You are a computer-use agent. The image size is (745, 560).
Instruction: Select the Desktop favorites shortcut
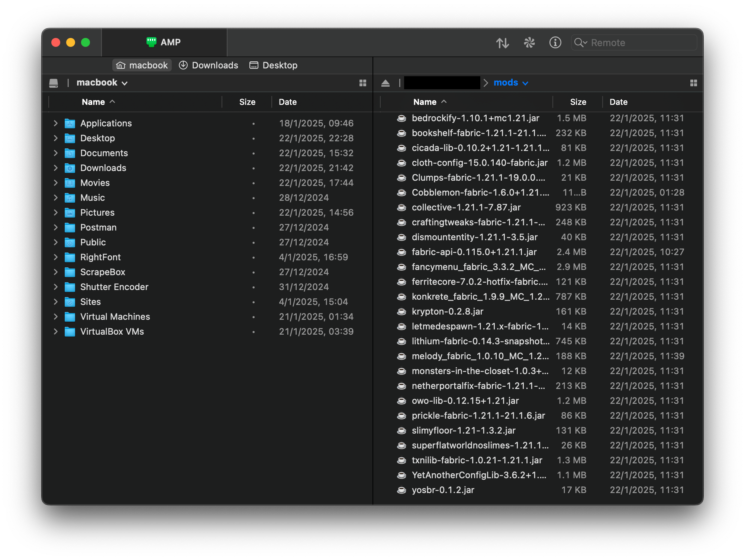274,65
